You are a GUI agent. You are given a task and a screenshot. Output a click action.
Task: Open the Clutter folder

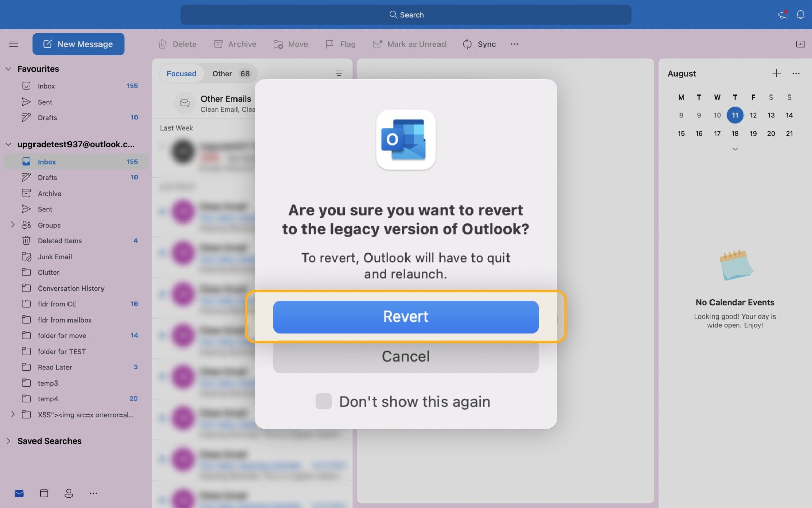point(76,272)
